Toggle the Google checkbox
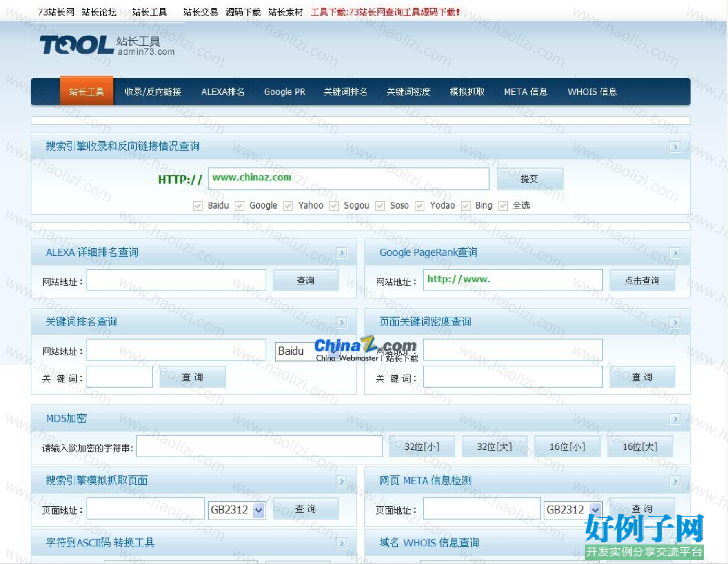The height and width of the screenshot is (564, 728). 240,206
